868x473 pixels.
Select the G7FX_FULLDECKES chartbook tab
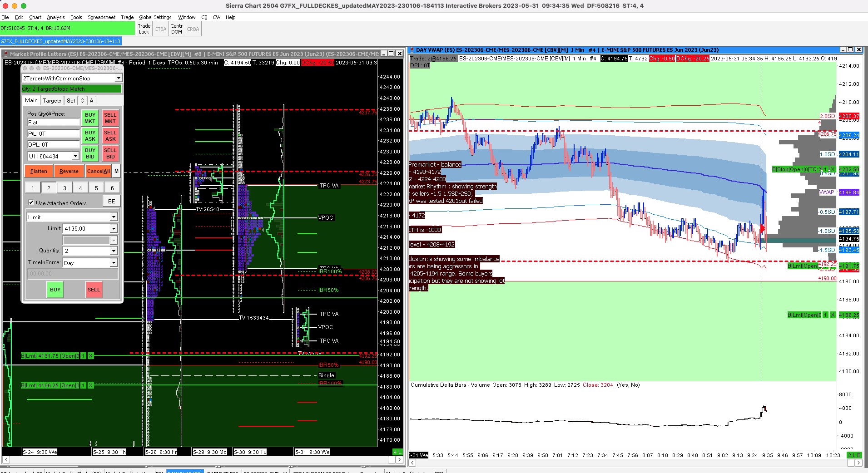[x=60, y=41]
